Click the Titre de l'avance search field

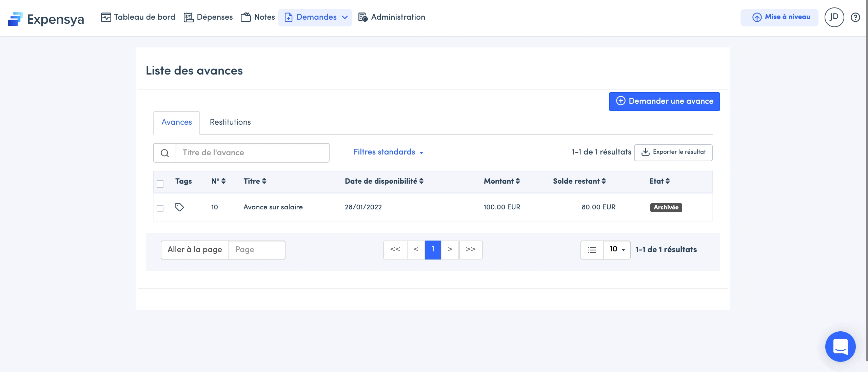coord(252,153)
